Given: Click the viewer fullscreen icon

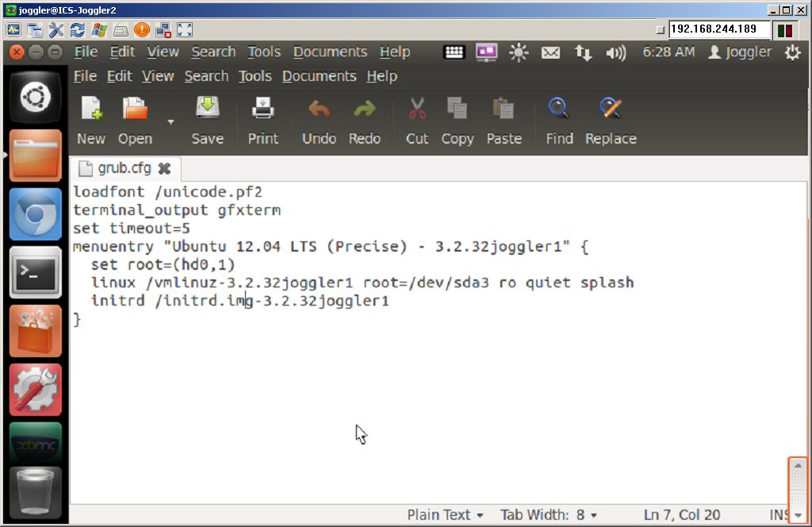Looking at the screenshot, I should 184,30.
